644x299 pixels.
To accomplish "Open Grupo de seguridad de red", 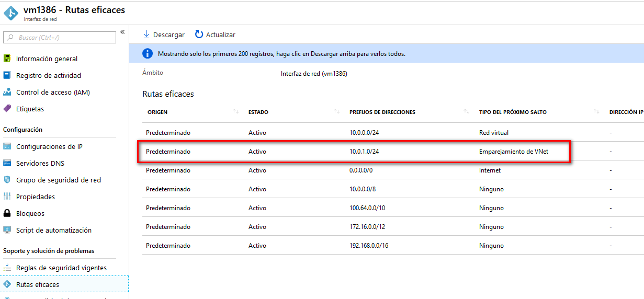I will pos(58,180).
